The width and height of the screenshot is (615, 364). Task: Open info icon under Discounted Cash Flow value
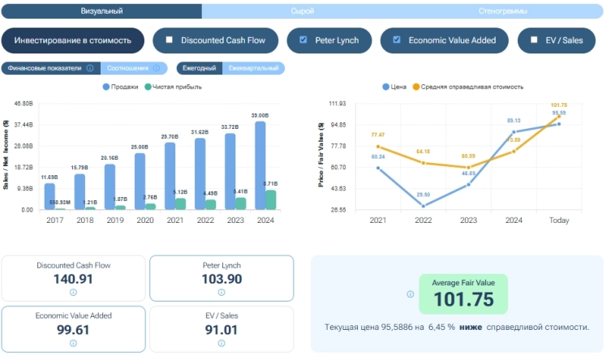(x=73, y=293)
